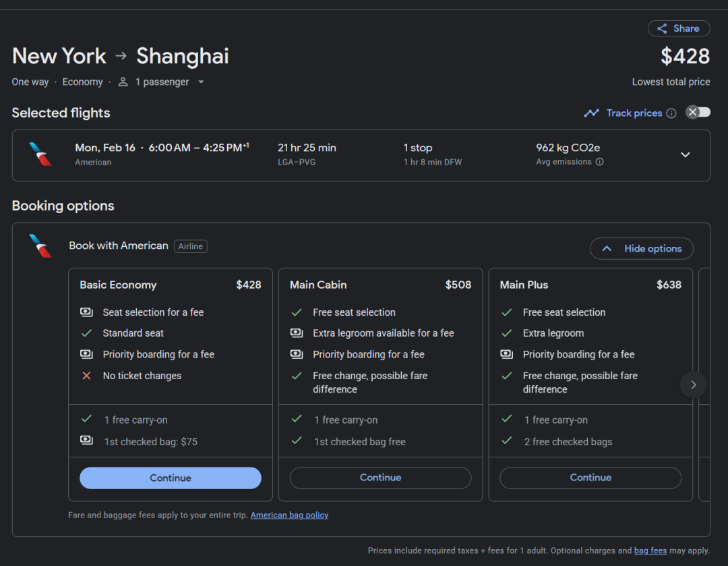
Task: Click the Track prices info icon
Action: pos(671,113)
